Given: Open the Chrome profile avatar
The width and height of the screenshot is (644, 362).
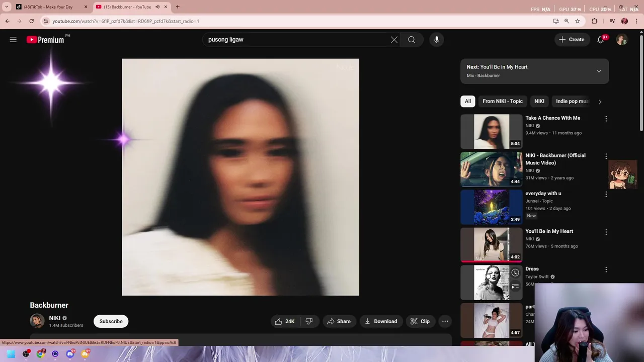Looking at the screenshot, I should point(624,21).
